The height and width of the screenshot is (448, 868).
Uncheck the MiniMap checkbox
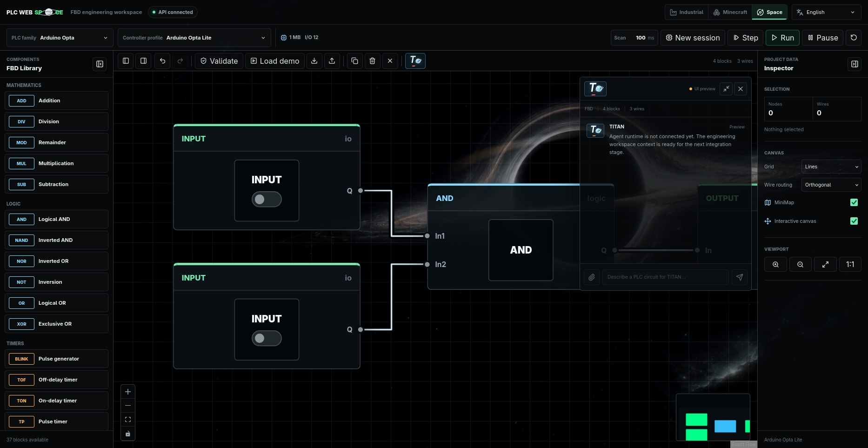click(854, 202)
